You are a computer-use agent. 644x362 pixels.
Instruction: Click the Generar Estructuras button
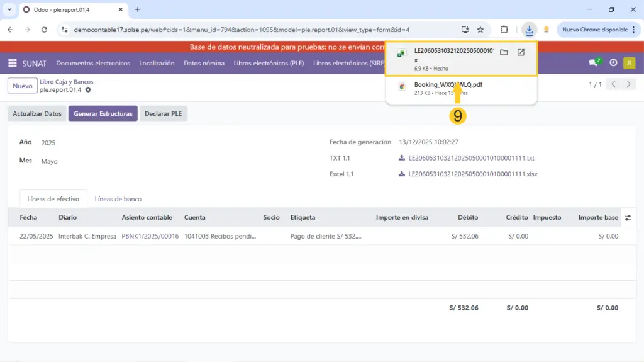click(103, 114)
